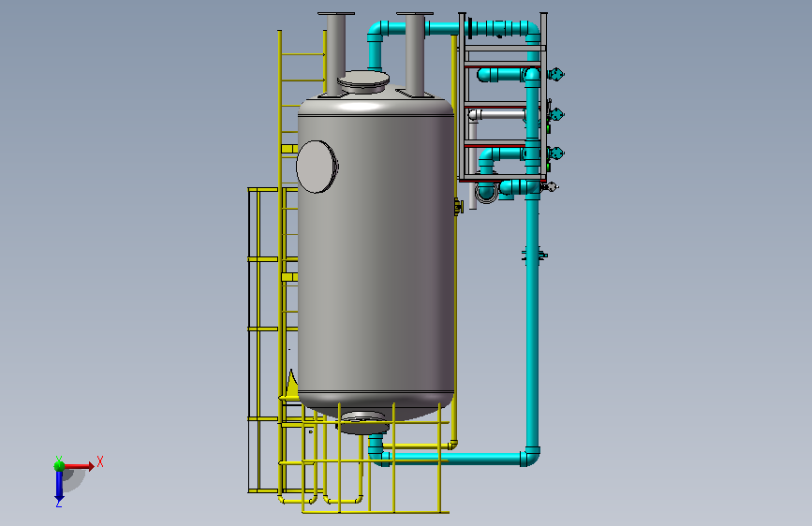Select the flanged joint on the vertical cyan pipe

pyautogui.click(x=534, y=255)
